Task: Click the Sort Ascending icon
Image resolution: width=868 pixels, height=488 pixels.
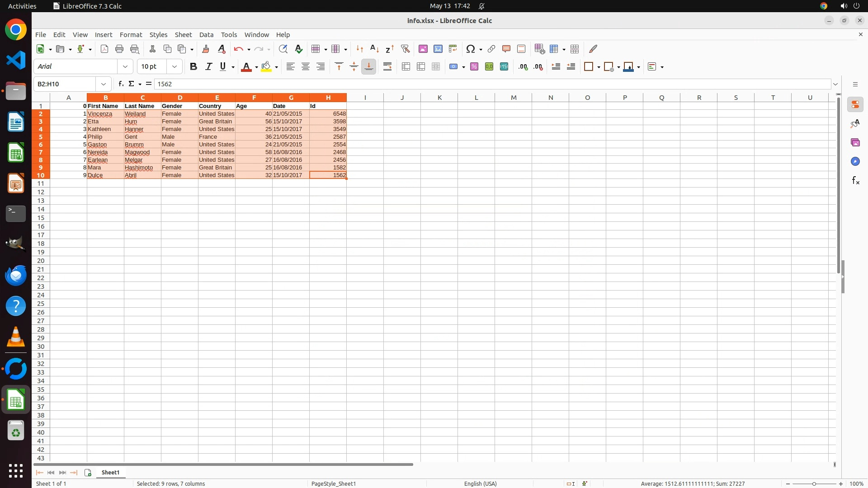Action: [374, 49]
